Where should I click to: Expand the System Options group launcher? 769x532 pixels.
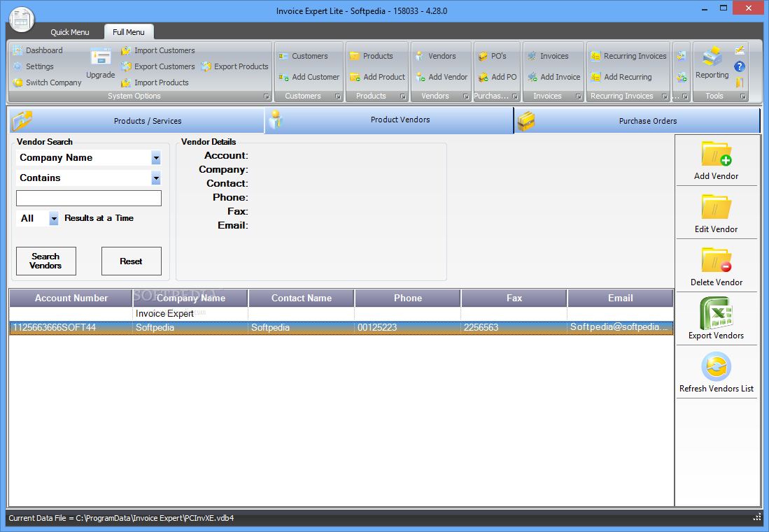(x=267, y=96)
